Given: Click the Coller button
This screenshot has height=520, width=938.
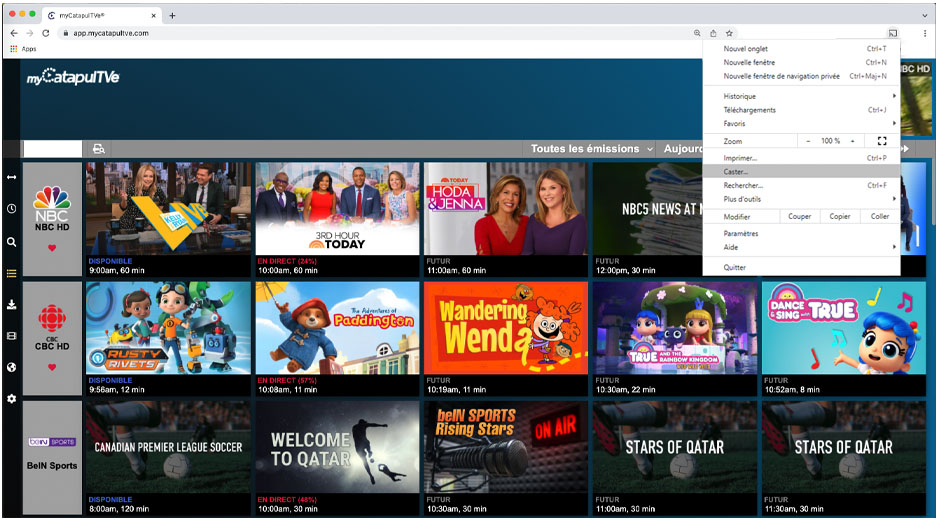Looking at the screenshot, I should [879, 216].
